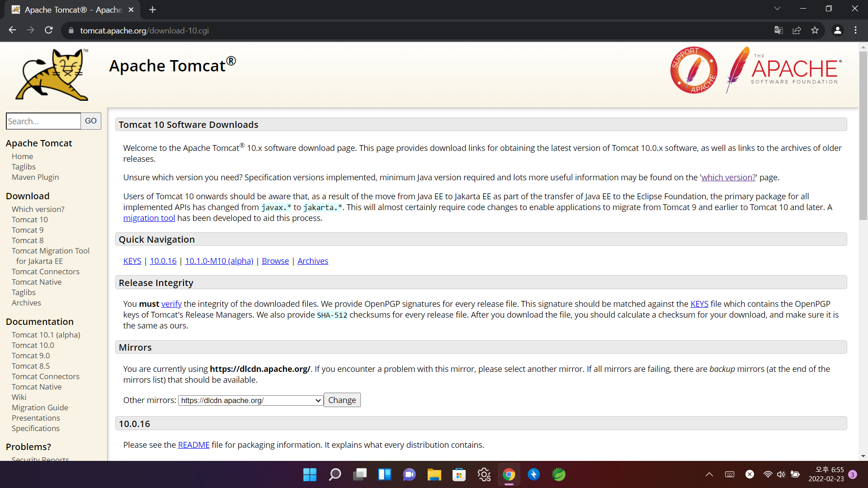
Task: Open Chrome's three-dot menu
Action: click(x=855, y=30)
